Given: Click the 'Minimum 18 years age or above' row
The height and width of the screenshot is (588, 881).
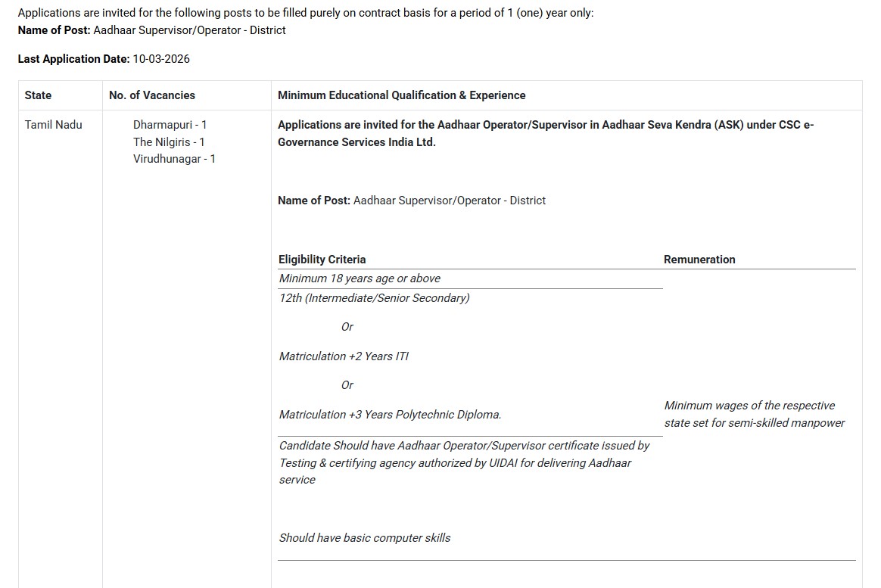Looking at the screenshot, I should [x=360, y=278].
